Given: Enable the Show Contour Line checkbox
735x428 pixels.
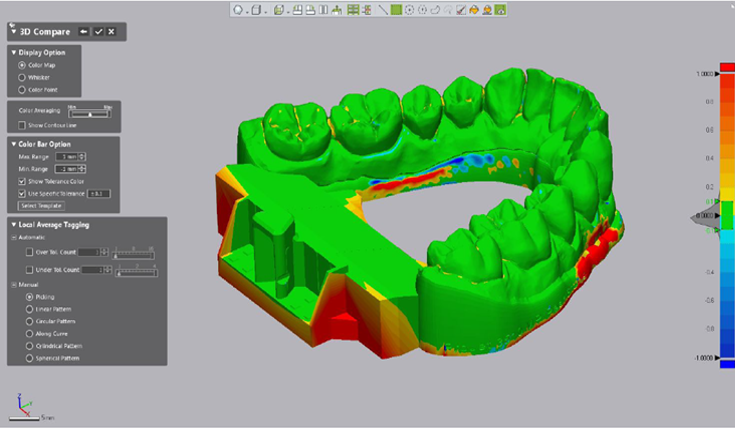Looking at the screenshot, I should click(23, 124).
